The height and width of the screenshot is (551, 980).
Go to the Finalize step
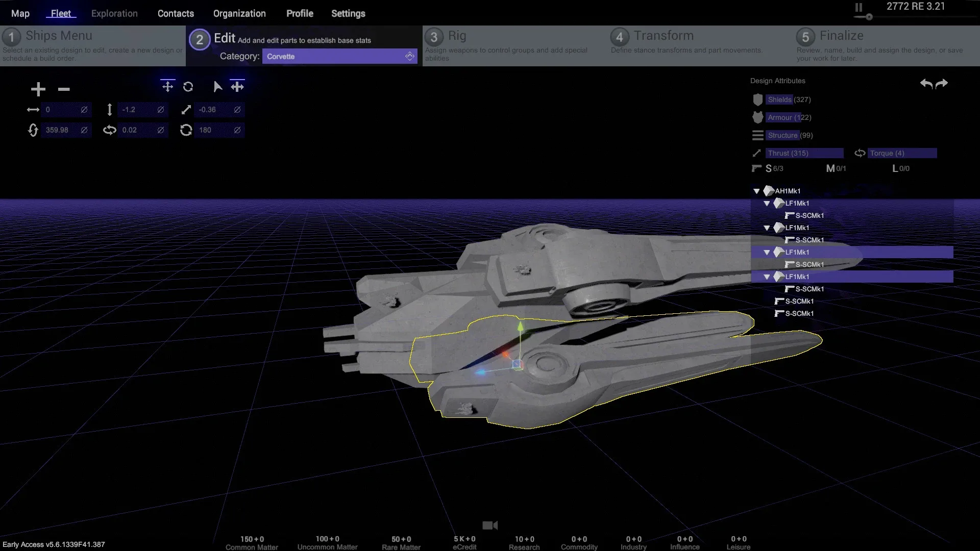coord(841,36)
